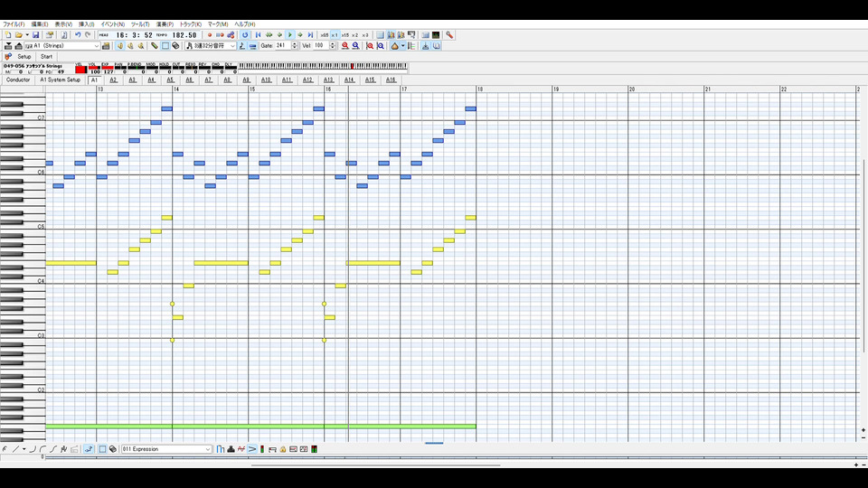Click measure 19 marker on the ruler
This screenshot has width=868, height=488.
(x=556, y=89)
